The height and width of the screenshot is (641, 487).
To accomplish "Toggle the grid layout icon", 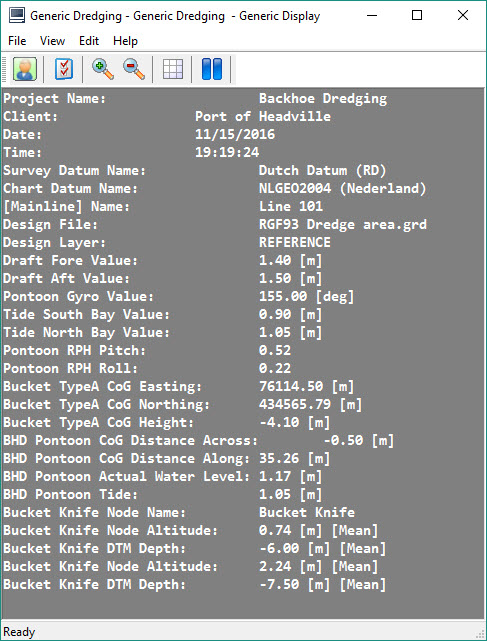I will (173, 69).
